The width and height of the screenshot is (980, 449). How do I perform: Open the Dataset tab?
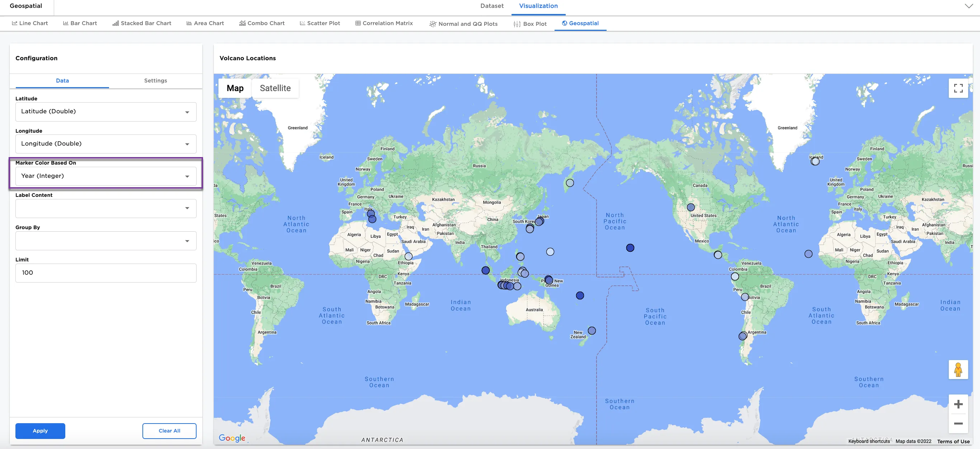[491, 6]
